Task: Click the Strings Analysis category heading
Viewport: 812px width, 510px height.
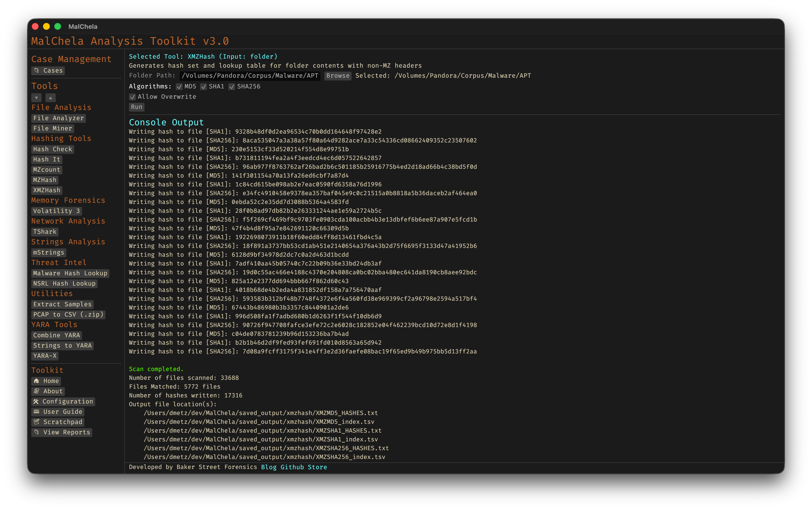Action: pos(68,242)
